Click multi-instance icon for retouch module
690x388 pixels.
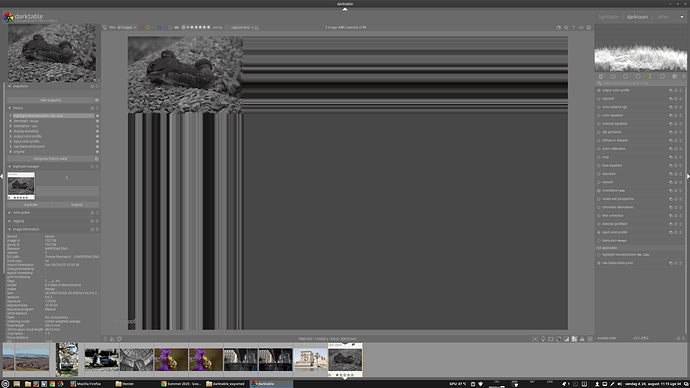click(x=671, y=182)
